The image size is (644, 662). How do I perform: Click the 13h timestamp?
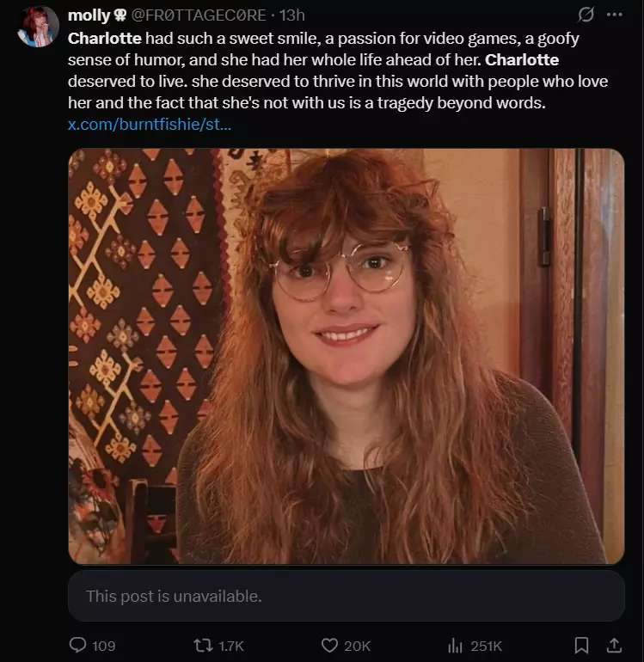click(x=292, y=15)
